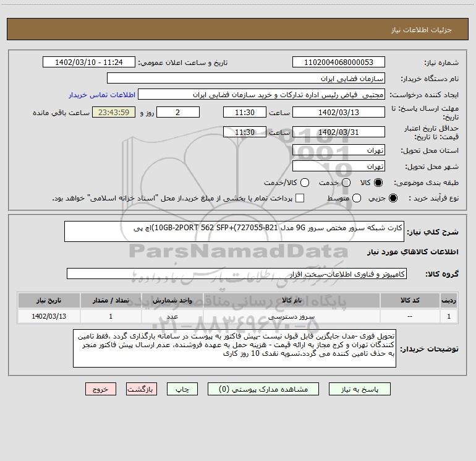Image resolution: width=476 pixels, height=461 pixels.
Task: Click the تعداد / مقدار column header
Action: coord(111,300)
